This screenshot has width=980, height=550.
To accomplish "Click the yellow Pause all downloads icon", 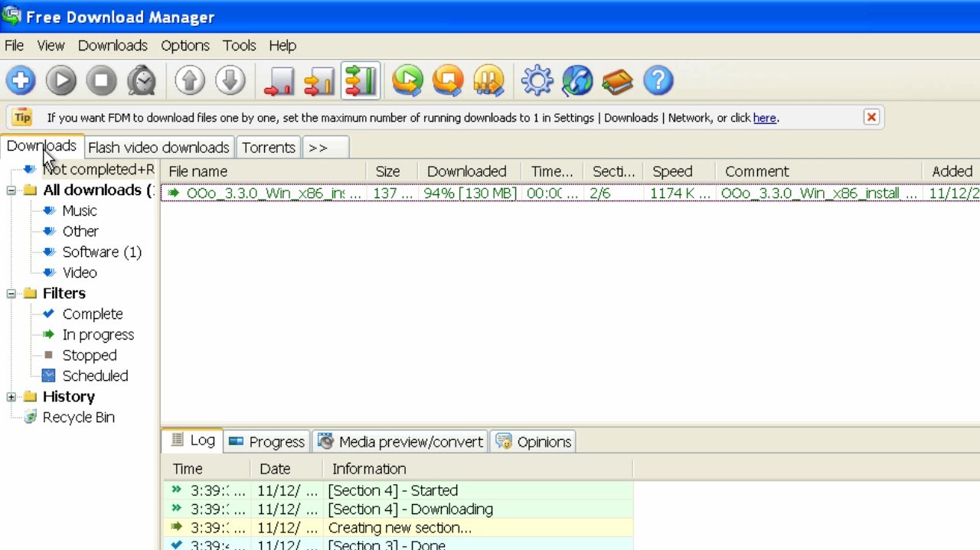I will coord(488,80).
